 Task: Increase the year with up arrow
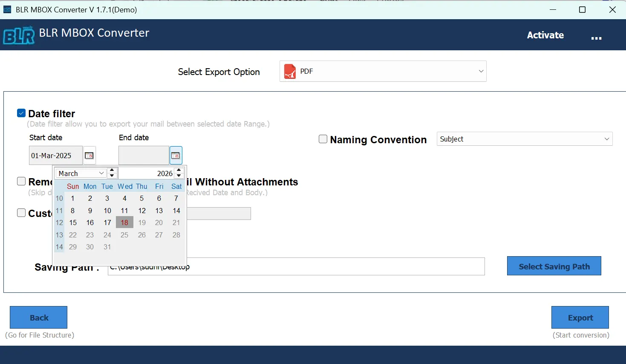pyautogui.click(x=179, y=170)
